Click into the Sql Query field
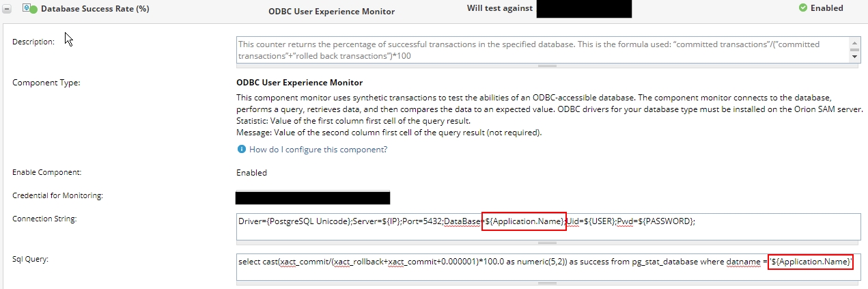The width and height of the screenshot is (868, 289). tap(548, 268)
